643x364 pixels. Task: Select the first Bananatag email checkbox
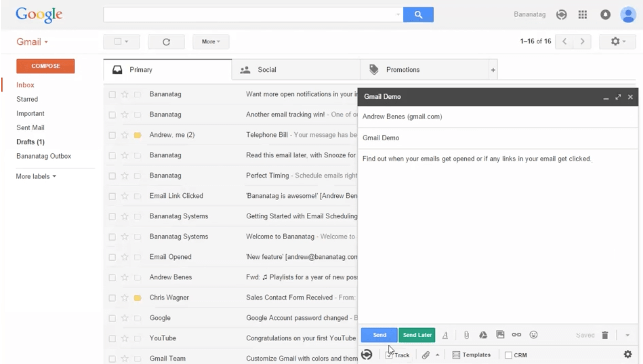coord(112,95)
